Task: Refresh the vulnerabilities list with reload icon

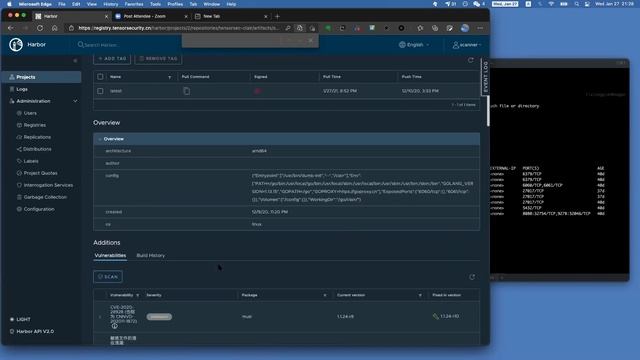Action: (x=472, y=277)
